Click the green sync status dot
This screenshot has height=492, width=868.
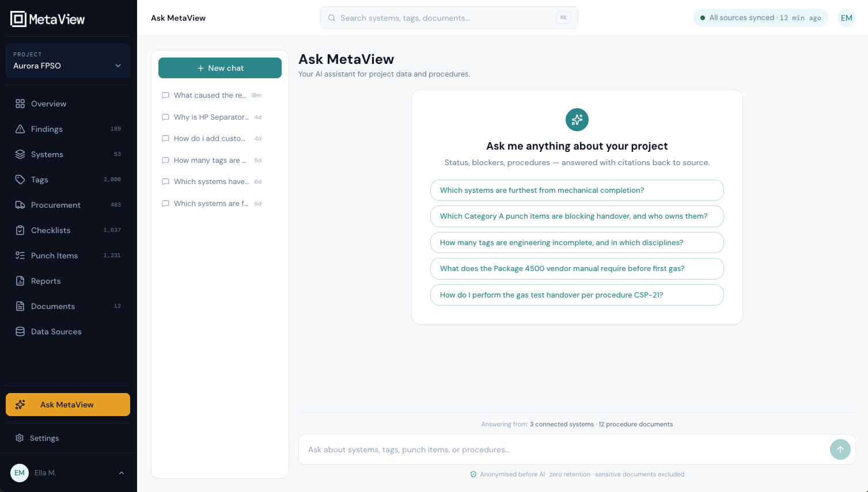[x=703, y=18]
